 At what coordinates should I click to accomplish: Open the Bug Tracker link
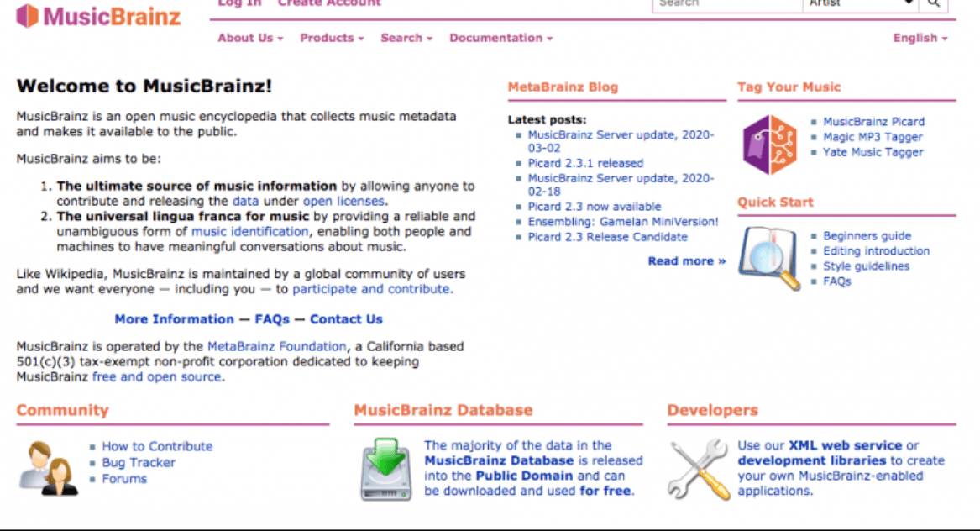[139, 463]
